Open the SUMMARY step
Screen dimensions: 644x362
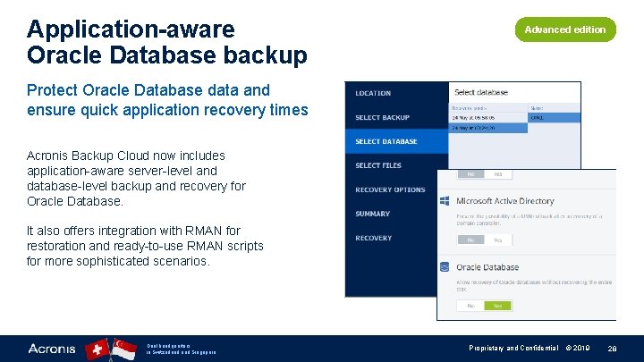pyautogui.click(x=372, y=214)
